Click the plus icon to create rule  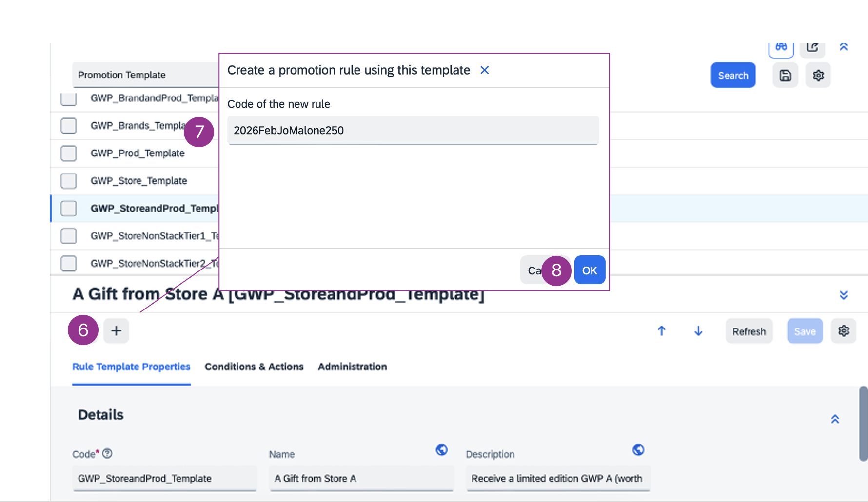(116, 331)
